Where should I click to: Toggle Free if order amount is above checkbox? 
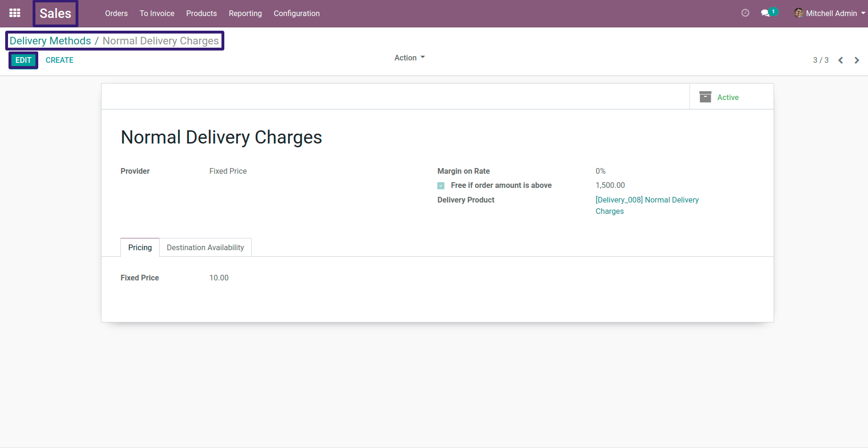point(441,186)
